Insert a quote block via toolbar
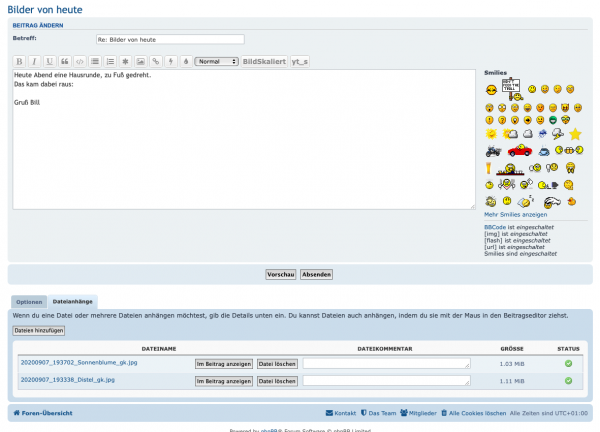 click(x=64, y=61)
